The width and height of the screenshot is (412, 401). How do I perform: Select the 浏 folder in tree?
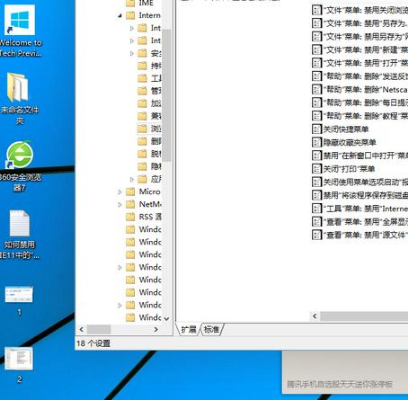coord(149,128)
